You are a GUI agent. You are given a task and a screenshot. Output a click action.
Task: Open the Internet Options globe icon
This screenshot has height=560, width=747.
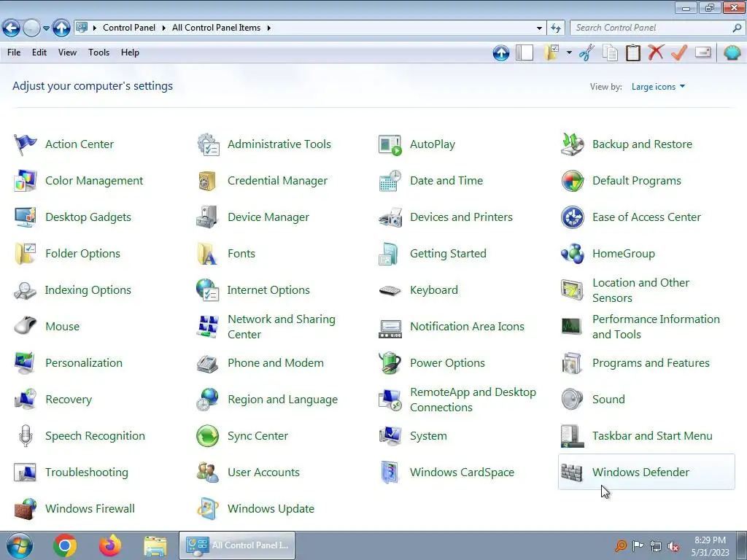pyautogui.click(x=208, y=290)
